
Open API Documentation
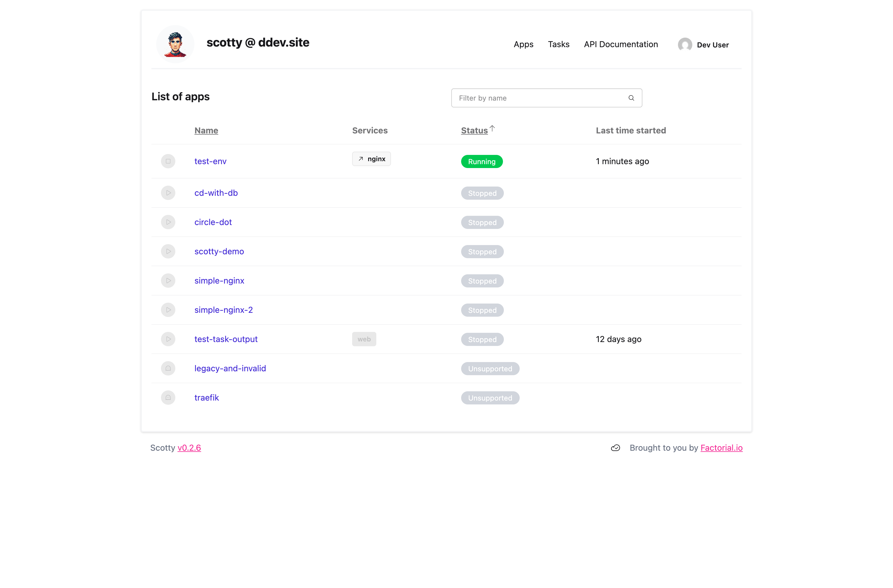pyautogui.click(x=621, y=44)
